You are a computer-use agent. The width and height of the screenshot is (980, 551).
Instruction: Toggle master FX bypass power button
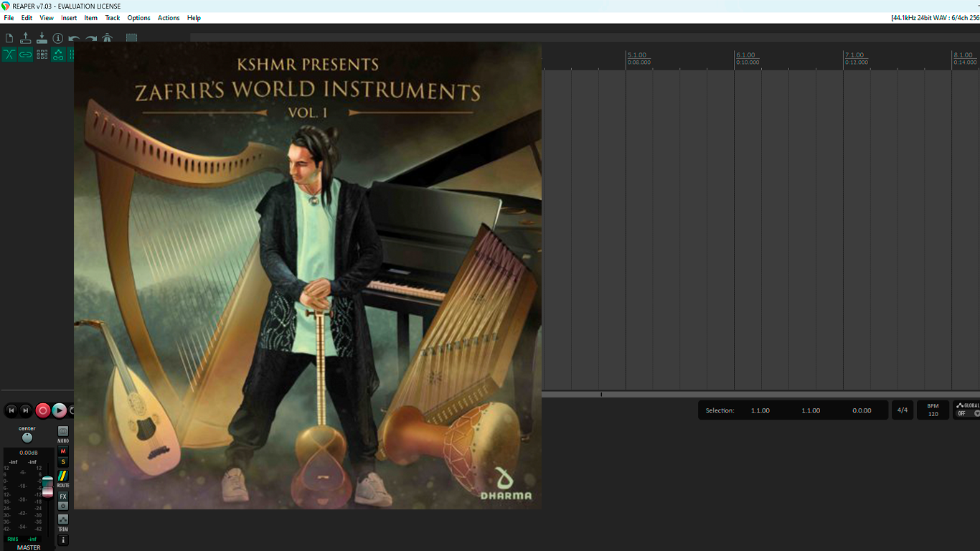click(63, 506)
